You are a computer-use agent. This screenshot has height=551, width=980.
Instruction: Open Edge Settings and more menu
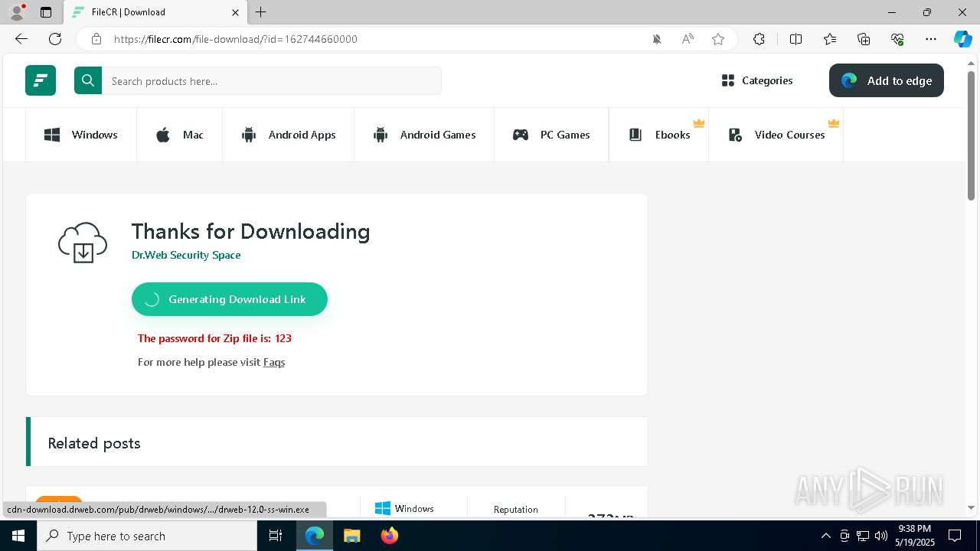(x=931, y=39)
